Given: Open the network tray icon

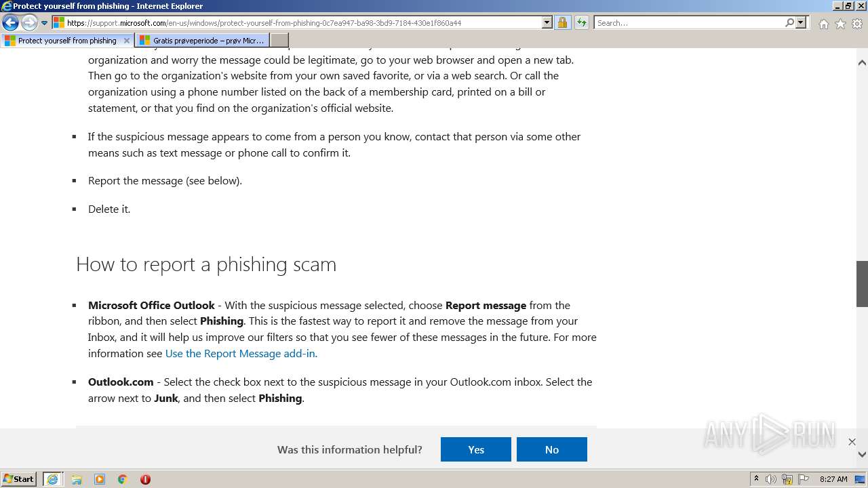Looking at the screenshot, I should 787,479.
